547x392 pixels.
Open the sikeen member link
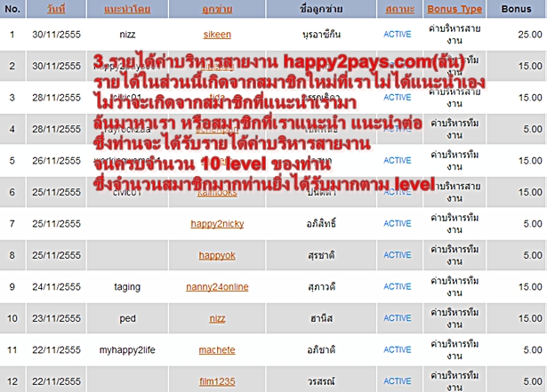217,34
